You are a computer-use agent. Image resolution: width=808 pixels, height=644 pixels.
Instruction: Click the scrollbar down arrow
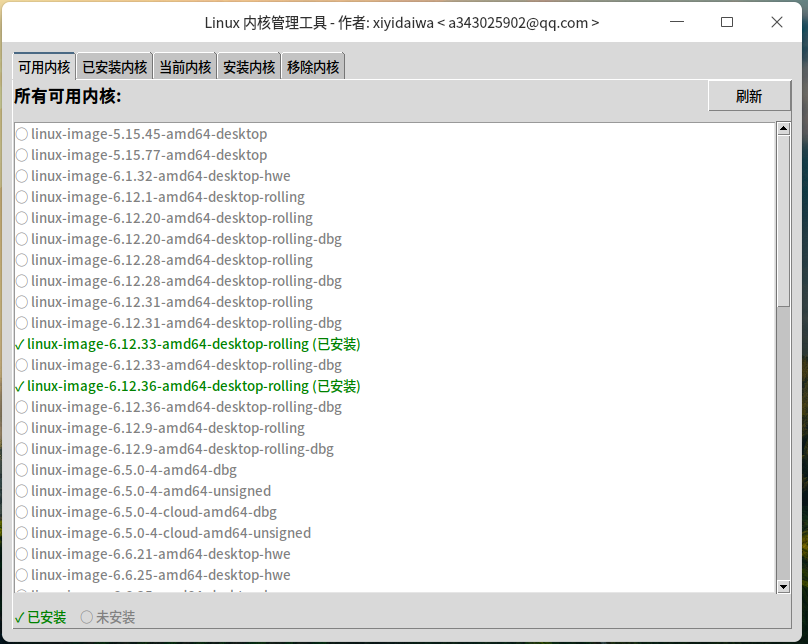783,586
